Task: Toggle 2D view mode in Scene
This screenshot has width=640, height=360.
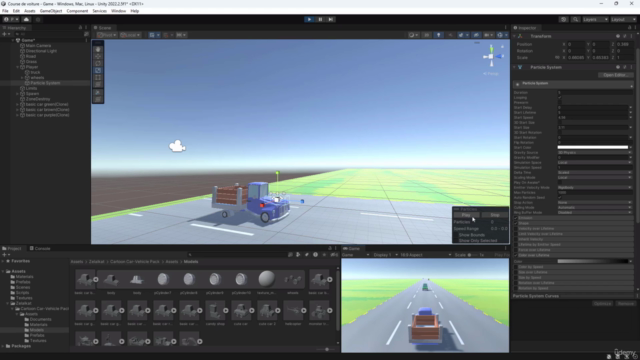Action: 427,35
